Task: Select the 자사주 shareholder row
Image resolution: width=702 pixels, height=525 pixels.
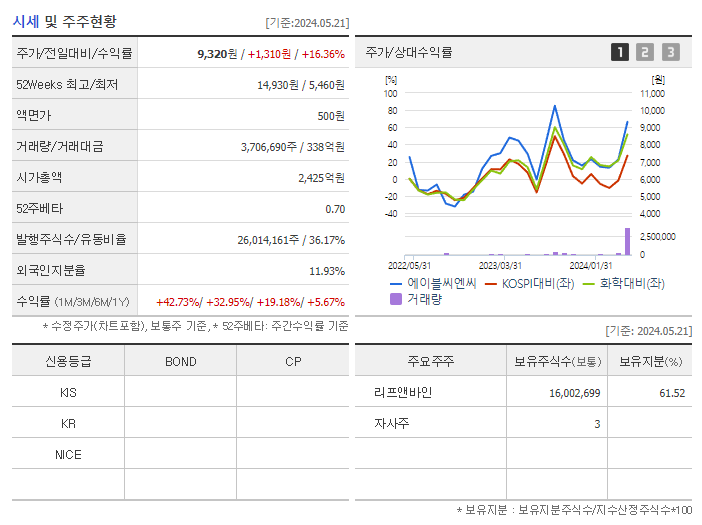Action: click(523, 423)
